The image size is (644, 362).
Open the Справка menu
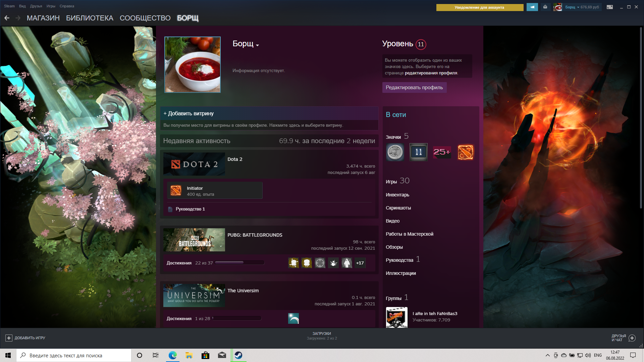[67, 6]
